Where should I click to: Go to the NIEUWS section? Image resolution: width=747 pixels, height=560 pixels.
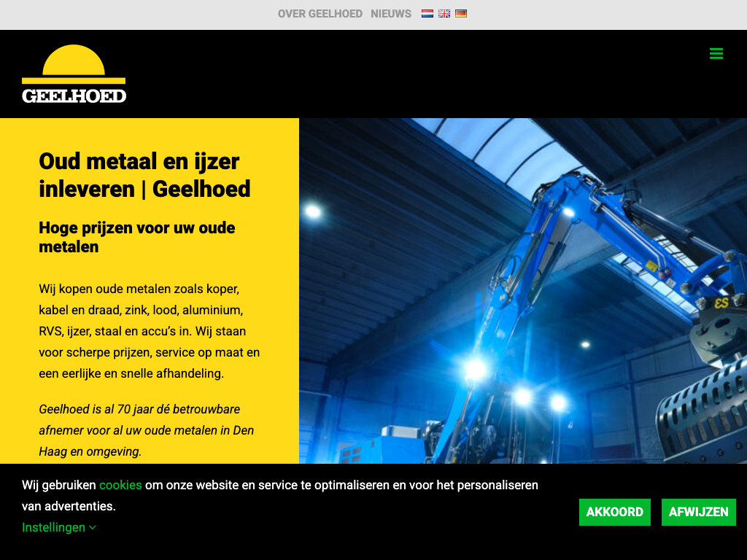coord(391,14)
